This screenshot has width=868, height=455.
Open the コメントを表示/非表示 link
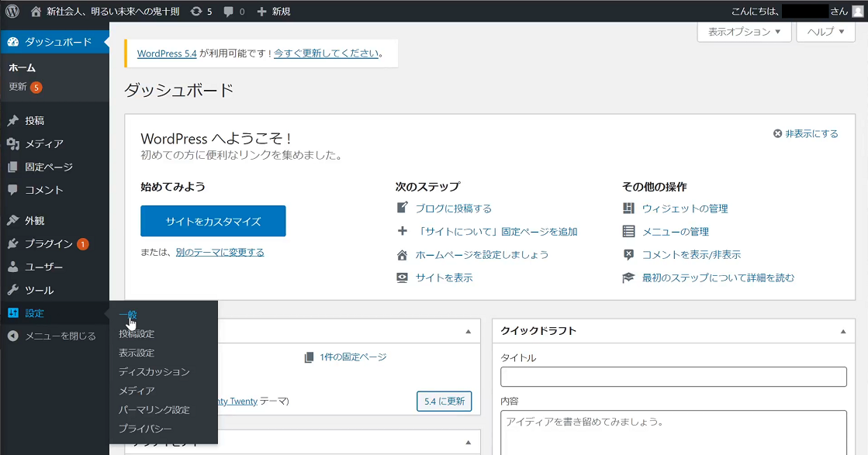coord(691,255)
